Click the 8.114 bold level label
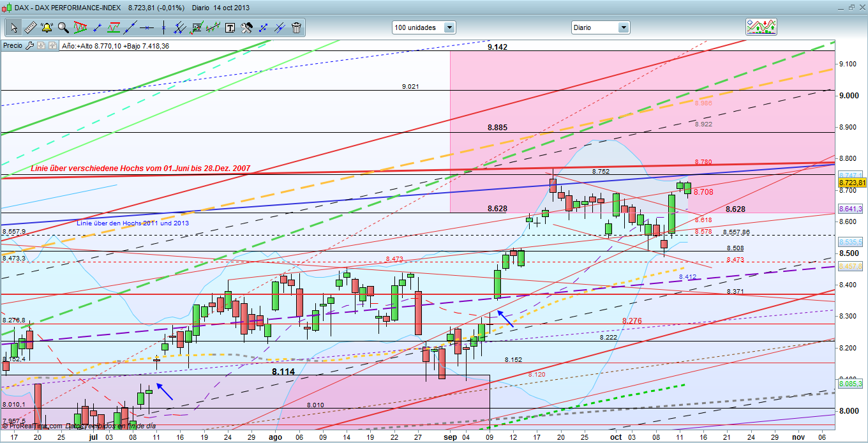Image resolution: width=868 pixels, height=443 pixels. click(x=283, y=372)
